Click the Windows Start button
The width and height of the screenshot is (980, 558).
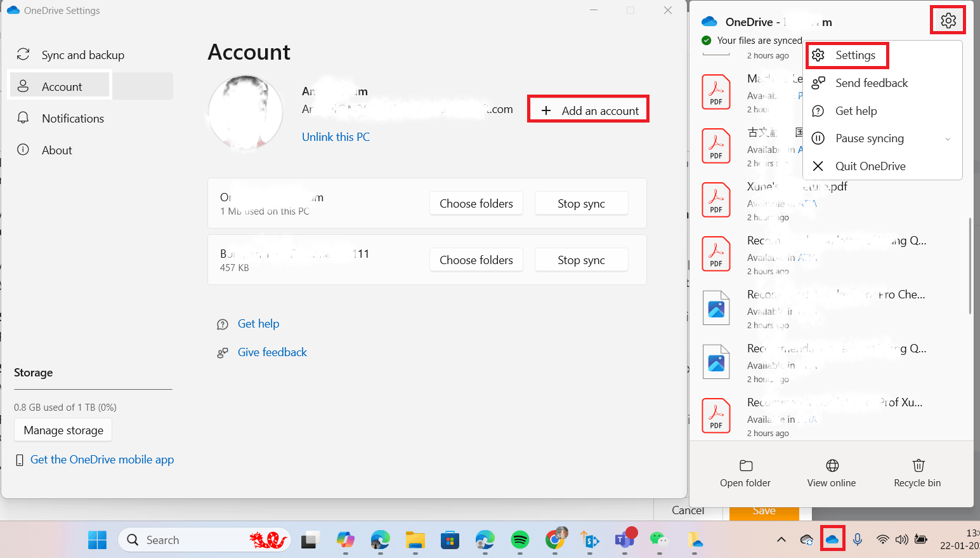click(x=97, y=540)
